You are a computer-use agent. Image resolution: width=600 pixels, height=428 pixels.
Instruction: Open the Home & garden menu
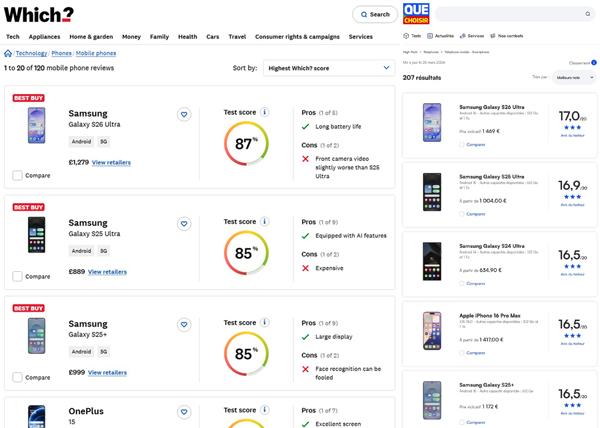pos(91,37)
